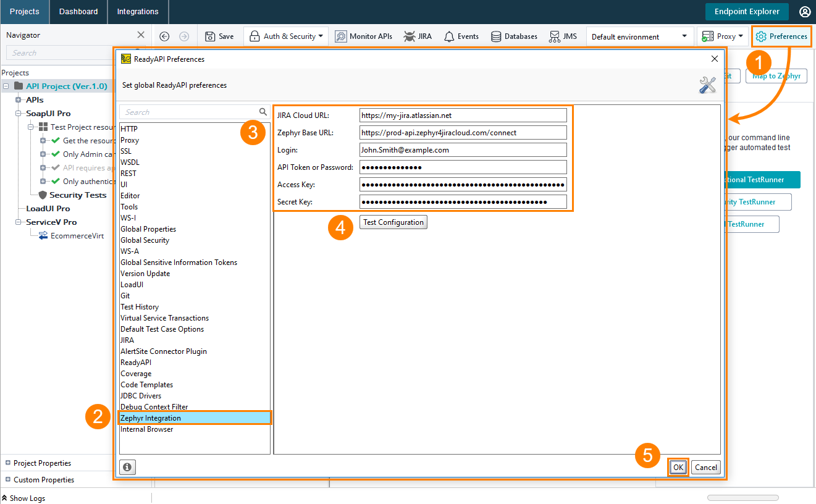Collapse the API Project (Ver.1.0) node
Image resolution: width=816 pixels, height=504 pixels.
pos(6,86)
